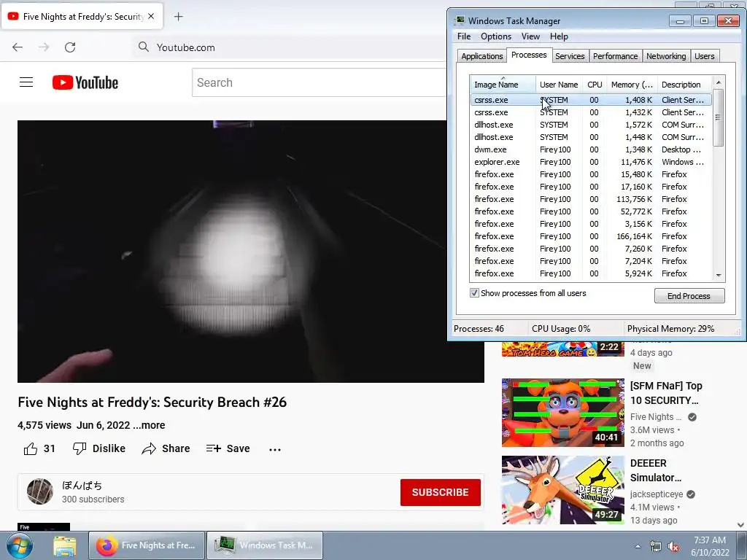Reload the page with the refresh icon
747x560 pixels.
click(70, 47)
